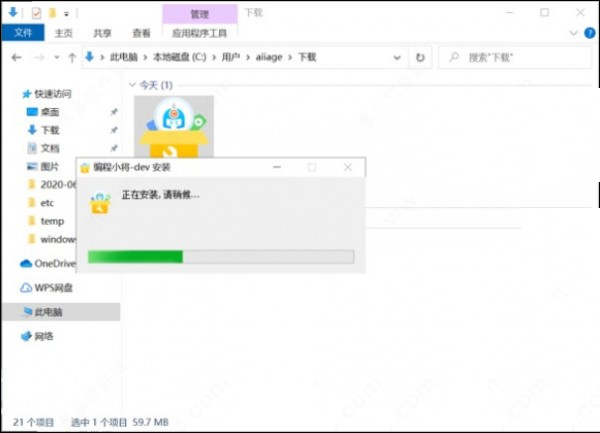Open the 文件 menu tab

point(23,33)
